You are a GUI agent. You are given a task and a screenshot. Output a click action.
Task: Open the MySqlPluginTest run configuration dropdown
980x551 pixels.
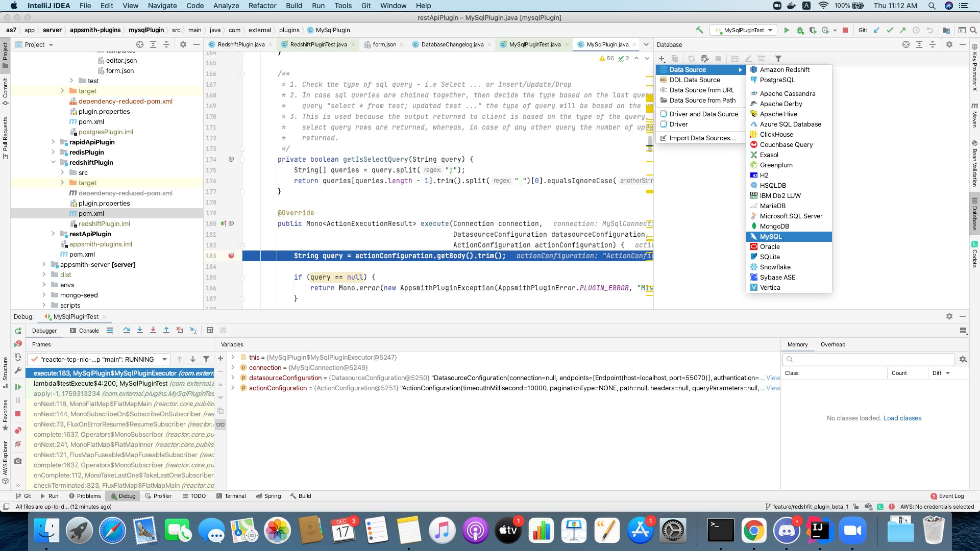[x=744, y=31]
